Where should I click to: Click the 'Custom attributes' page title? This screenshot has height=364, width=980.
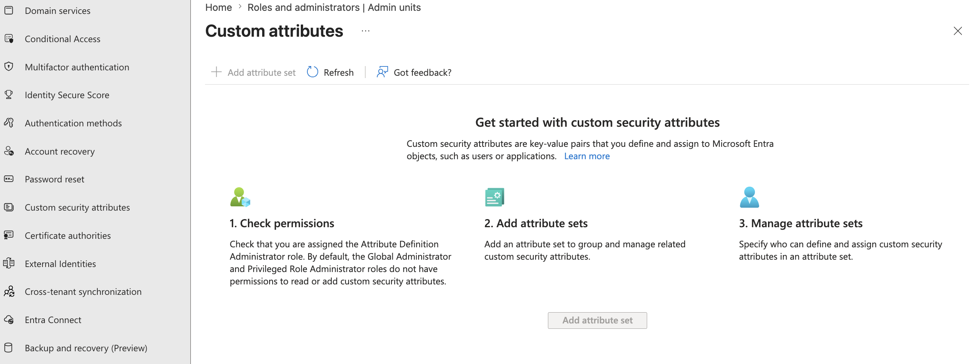(274, 31)
